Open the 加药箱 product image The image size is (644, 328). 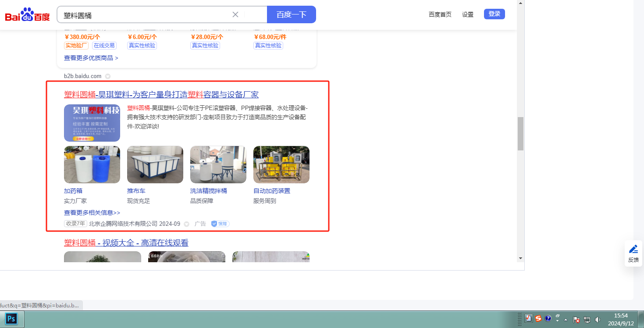pos(92,164)
